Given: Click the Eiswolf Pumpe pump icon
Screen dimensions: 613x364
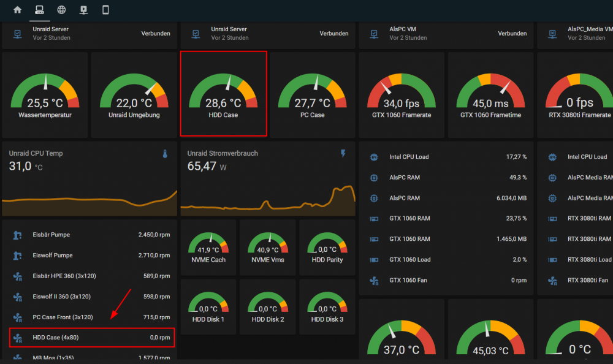Looking at the screenshot, I should 17,256.
